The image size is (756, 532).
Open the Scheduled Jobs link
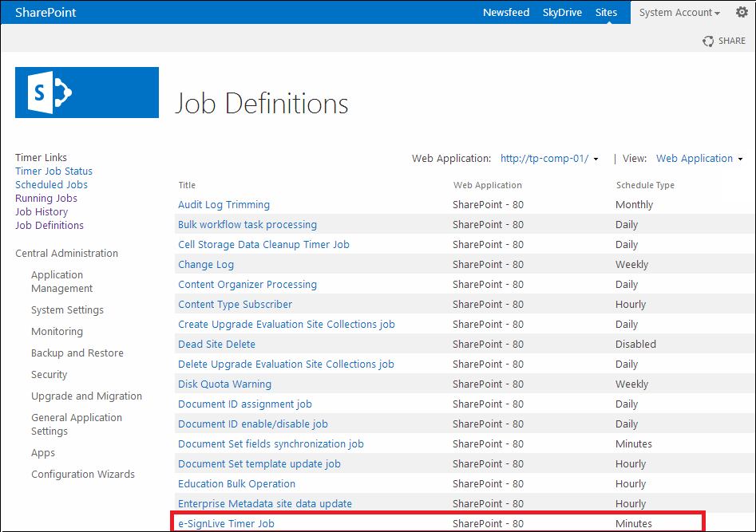click(52, 185)
